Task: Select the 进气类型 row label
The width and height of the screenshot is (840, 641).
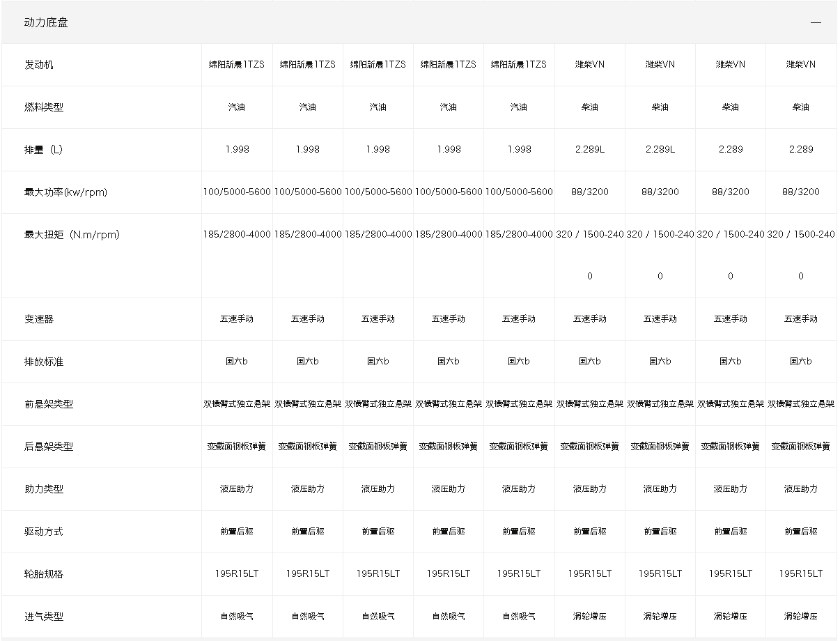Action: point(43,617)
